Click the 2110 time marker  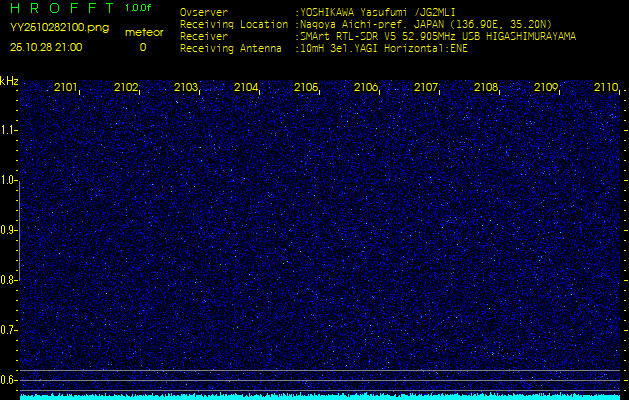(x=605, y=88)
